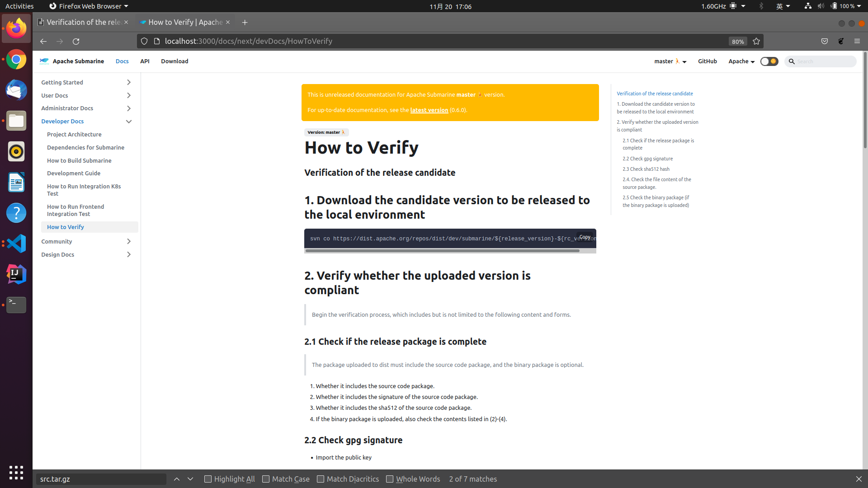Select the How to Verify browser tab

[x=185, y=22]
